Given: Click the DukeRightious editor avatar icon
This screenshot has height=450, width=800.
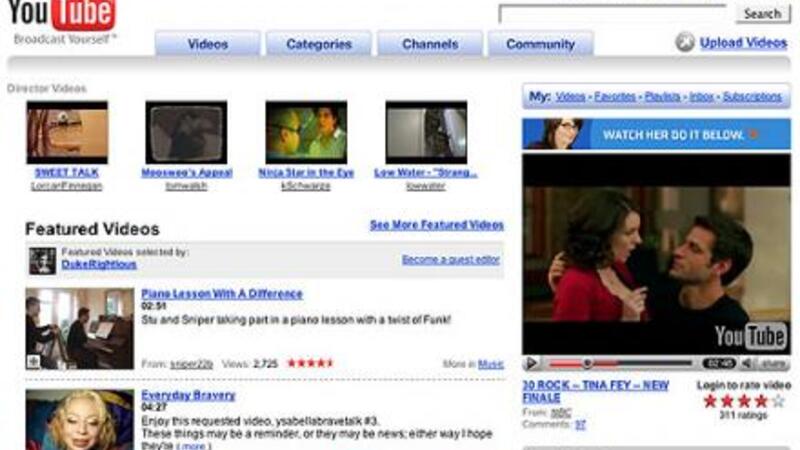Looking at the screenshot, I should coord(42,260).
